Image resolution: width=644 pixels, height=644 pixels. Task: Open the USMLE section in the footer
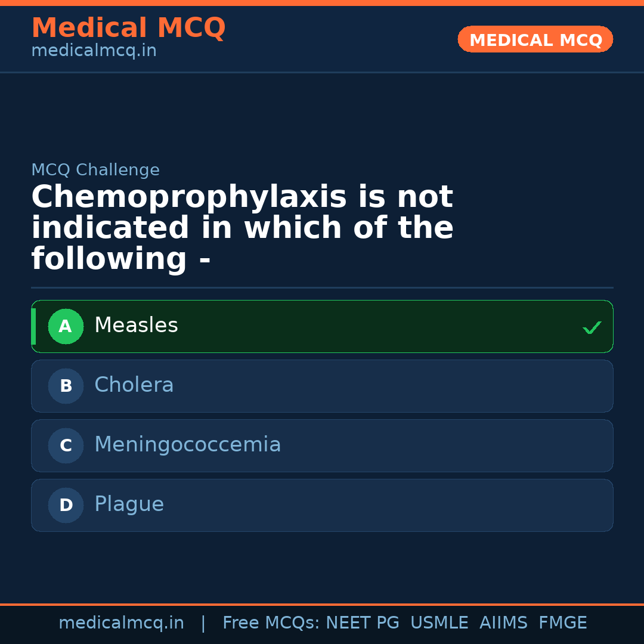(439, 622)
